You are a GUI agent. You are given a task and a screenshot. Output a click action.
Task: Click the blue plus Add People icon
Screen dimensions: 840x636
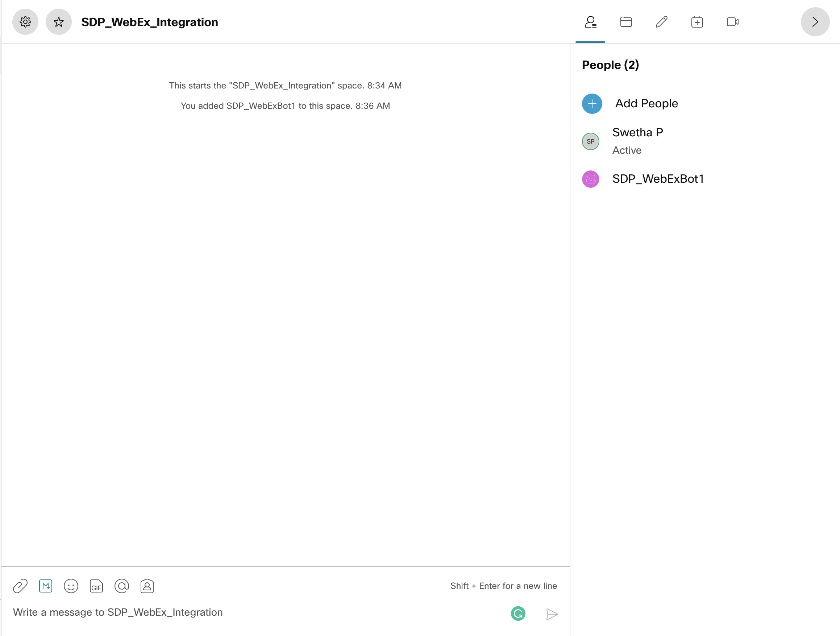(x=592, y=104)
